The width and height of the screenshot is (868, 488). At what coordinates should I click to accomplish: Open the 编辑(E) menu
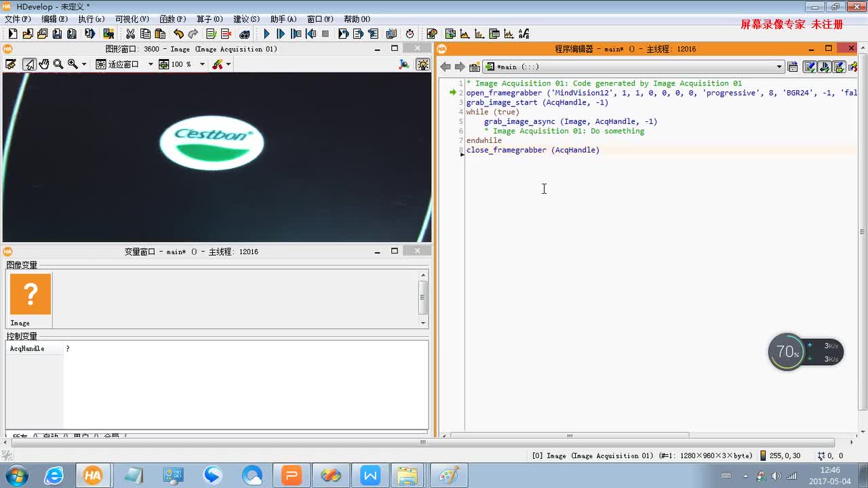click(54, 20)
